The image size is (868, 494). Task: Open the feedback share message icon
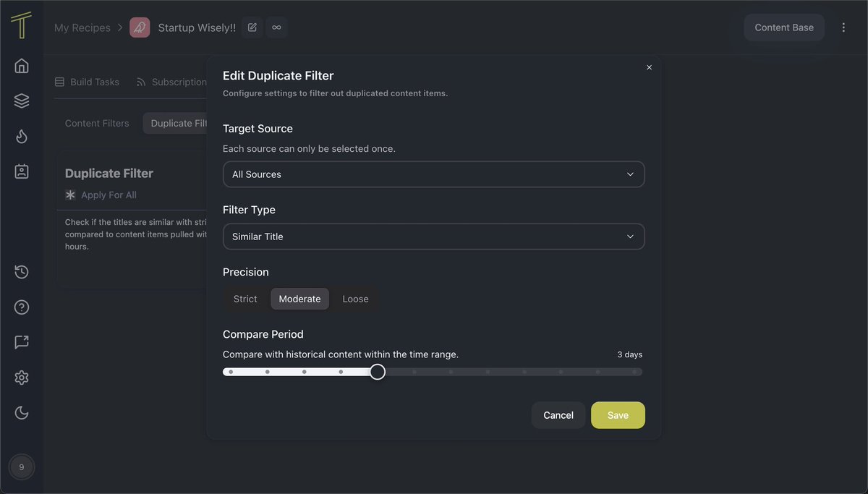[22, 342]
